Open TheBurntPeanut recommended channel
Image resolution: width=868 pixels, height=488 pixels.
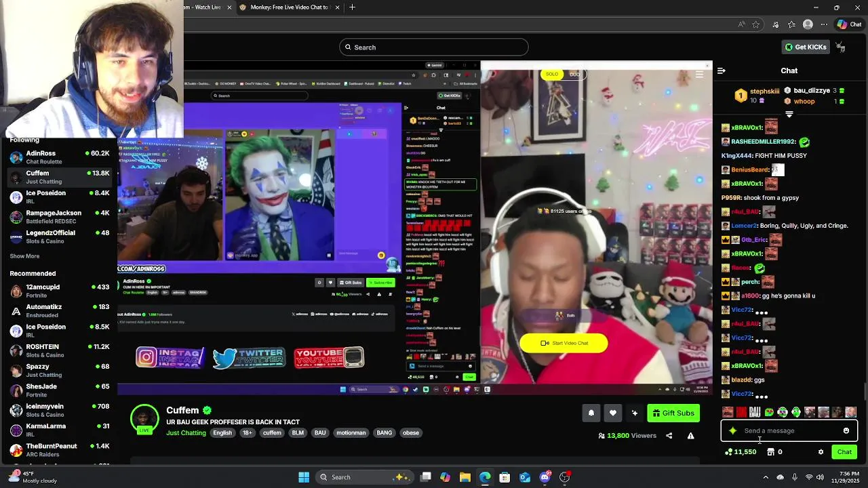[59, 450]
